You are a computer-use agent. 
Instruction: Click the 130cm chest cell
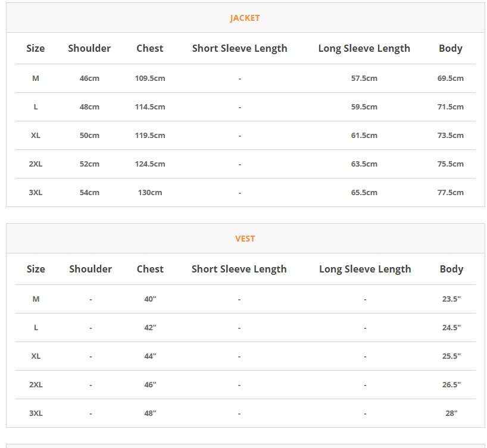coord(150,192)
